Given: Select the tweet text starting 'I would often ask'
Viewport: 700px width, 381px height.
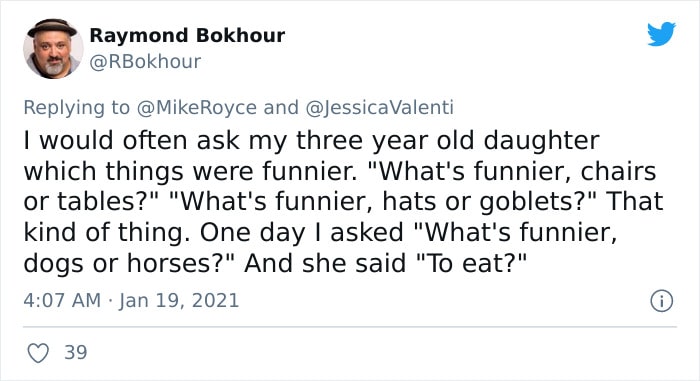Looking at the screenshot, I should (x=343, y=201).
